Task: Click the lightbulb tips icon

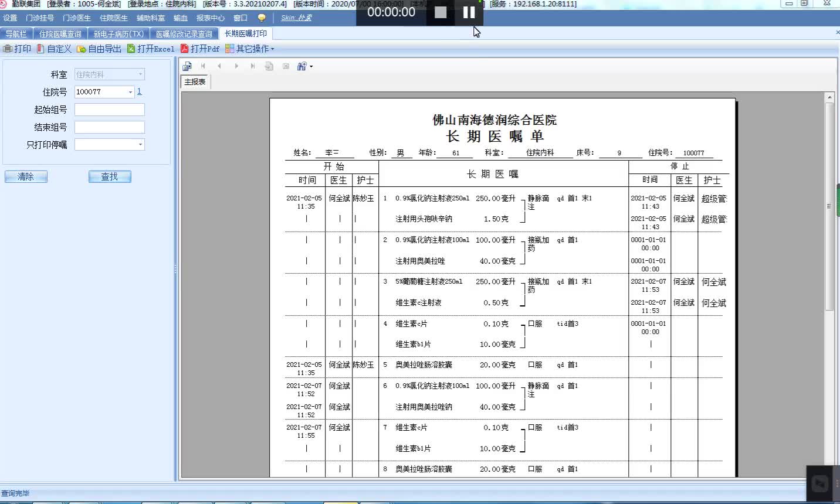Action: [262, 18]
